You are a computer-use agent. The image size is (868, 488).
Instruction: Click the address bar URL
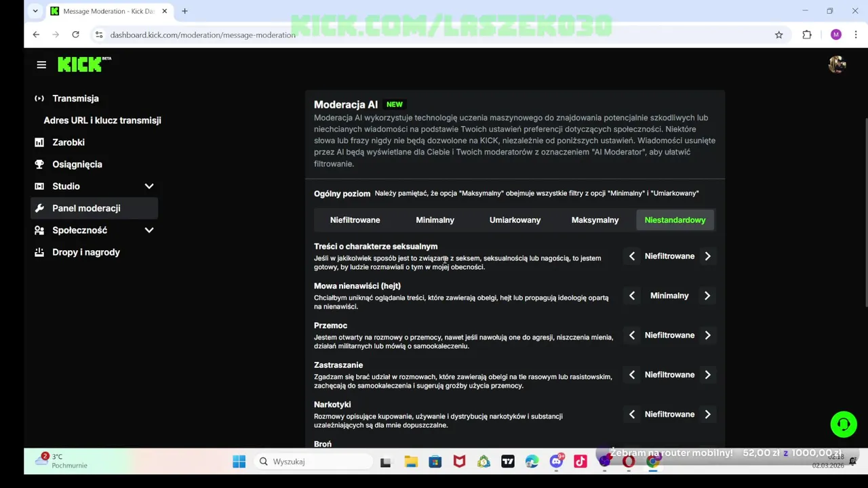(203, 35)
